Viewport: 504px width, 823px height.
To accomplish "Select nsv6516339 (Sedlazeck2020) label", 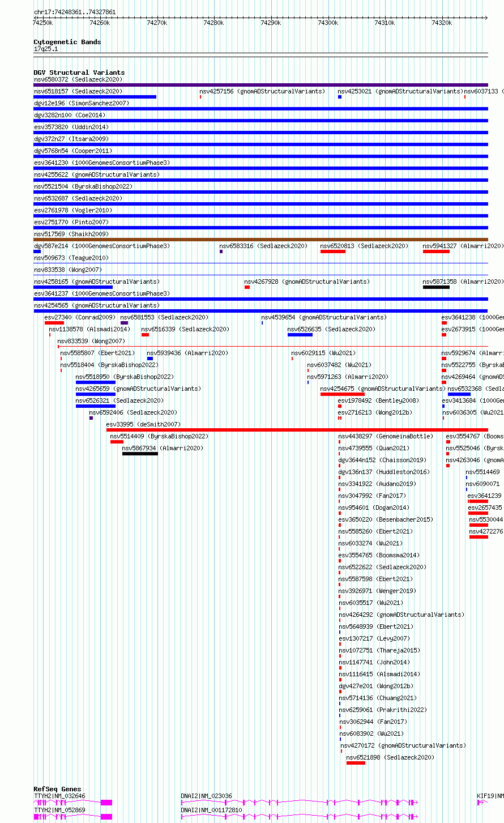I will point(186,330).
